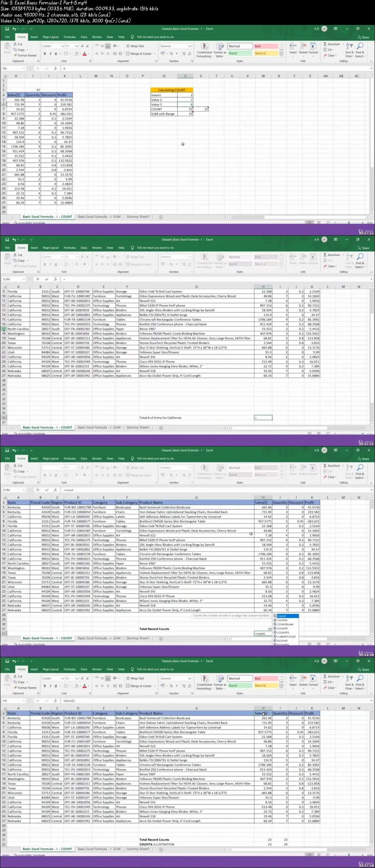Click Insert Function fx in the 00:03:50 frame

(55, 279)
